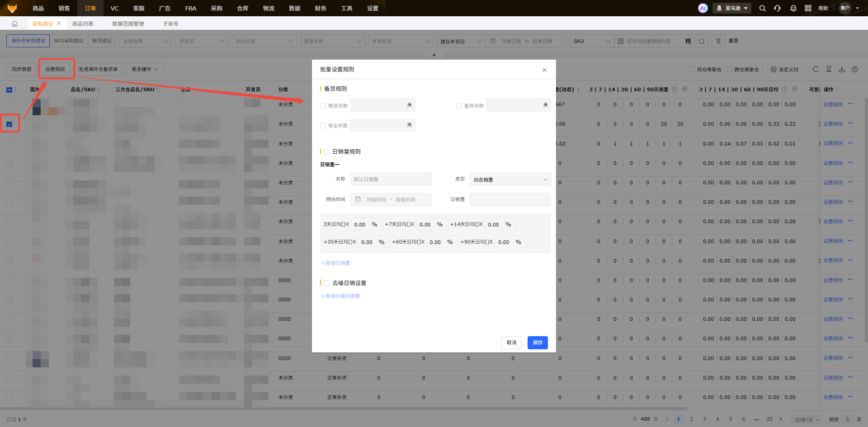The height and width of the screenshot is (427, 868).
Task: Open the notifications bell icon
Action: coord(793,8)
